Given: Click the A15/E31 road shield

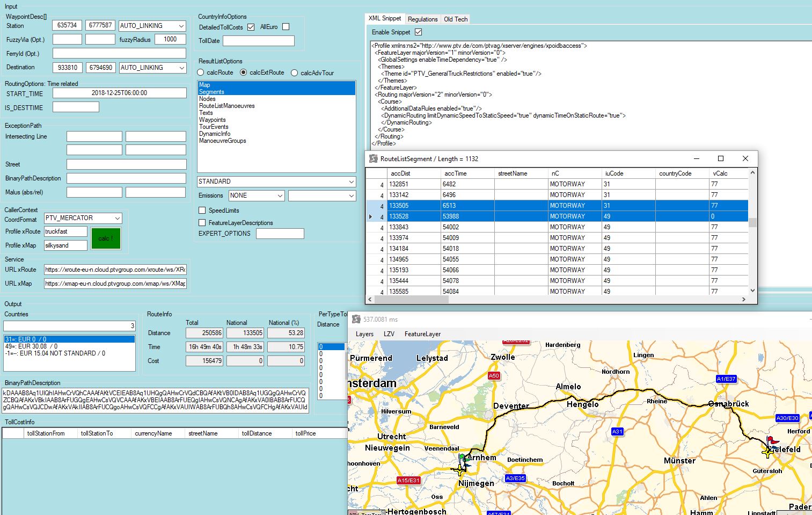Looking at the screenshot, I should (408, 480).
